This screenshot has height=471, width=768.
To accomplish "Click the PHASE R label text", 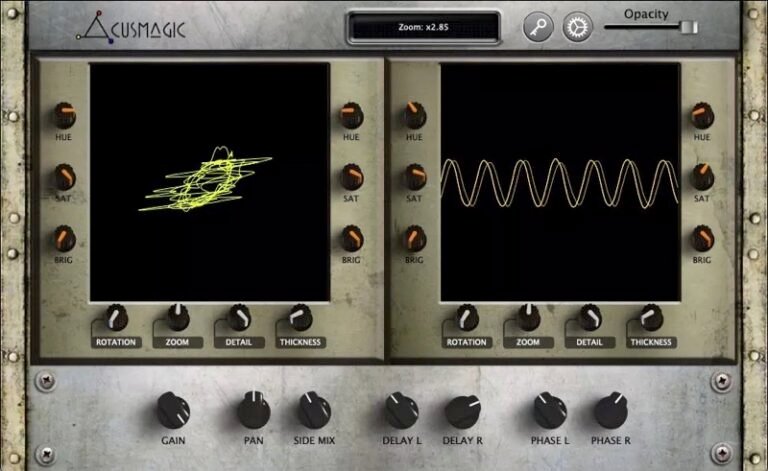I will click(x=611, y=441).
